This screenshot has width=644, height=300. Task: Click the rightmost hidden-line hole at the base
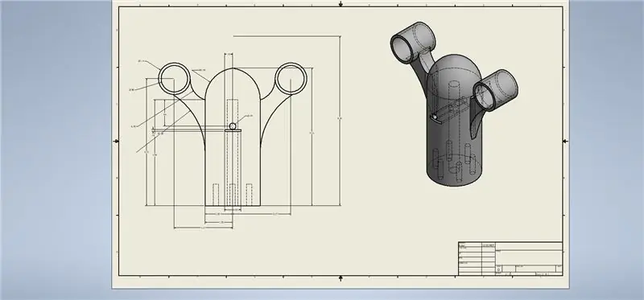pos(249,195)
